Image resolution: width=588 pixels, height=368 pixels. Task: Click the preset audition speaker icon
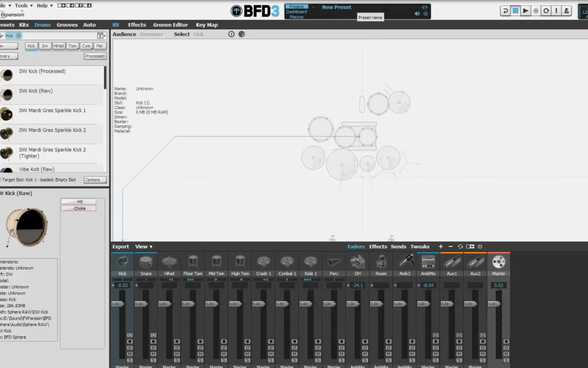pos(417,14)
